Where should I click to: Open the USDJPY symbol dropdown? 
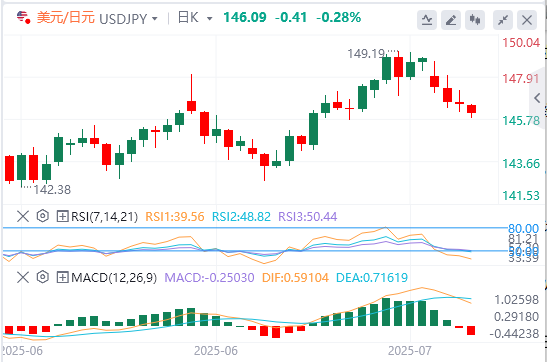[x=155, y=18]
